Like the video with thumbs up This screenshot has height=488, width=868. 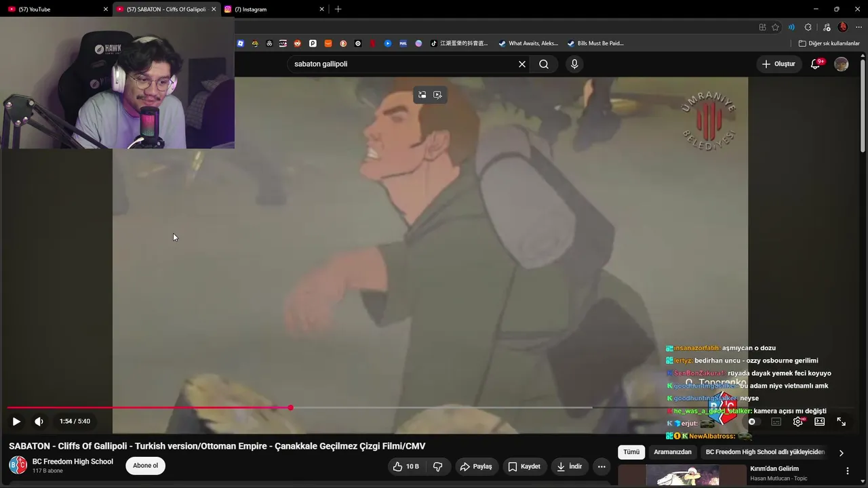[406, 466]
